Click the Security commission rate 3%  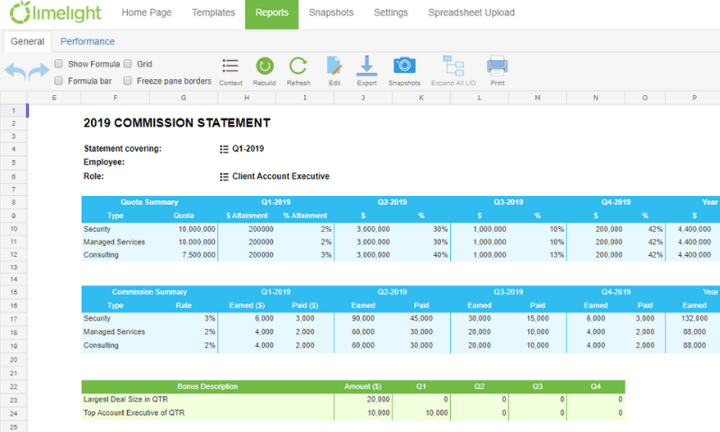(209, 319)
